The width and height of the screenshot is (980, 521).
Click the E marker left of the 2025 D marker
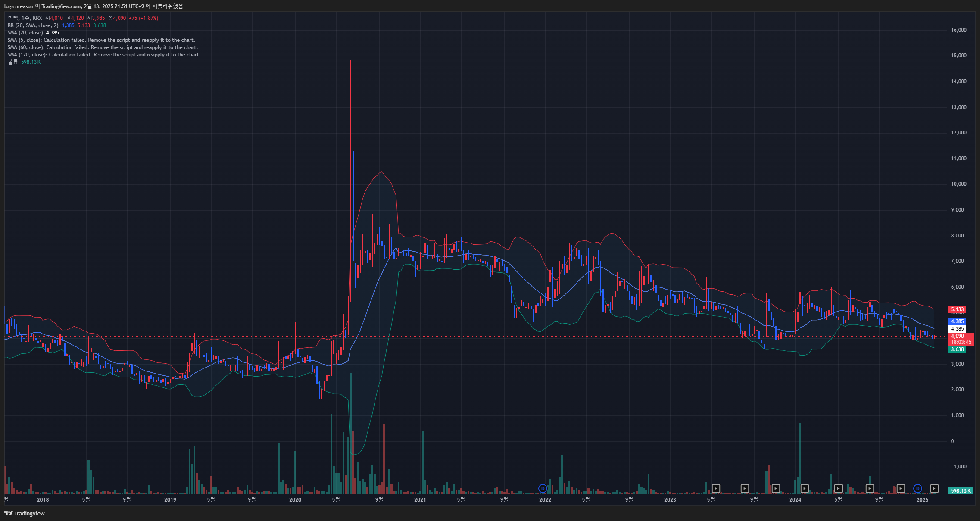pos(901,488)
